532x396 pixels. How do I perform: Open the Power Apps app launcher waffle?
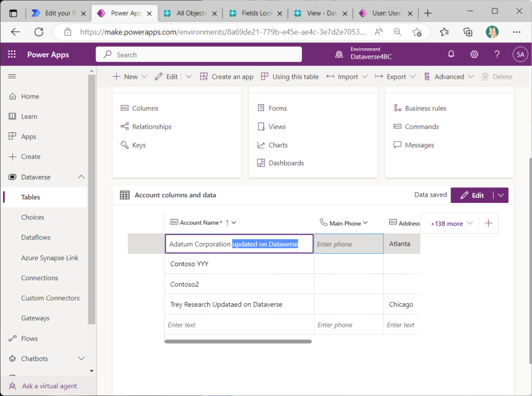pyautogui.click(x=12, y=54)
